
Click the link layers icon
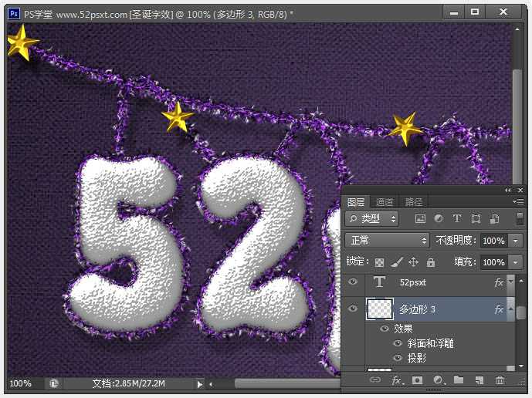coord(375,380)
